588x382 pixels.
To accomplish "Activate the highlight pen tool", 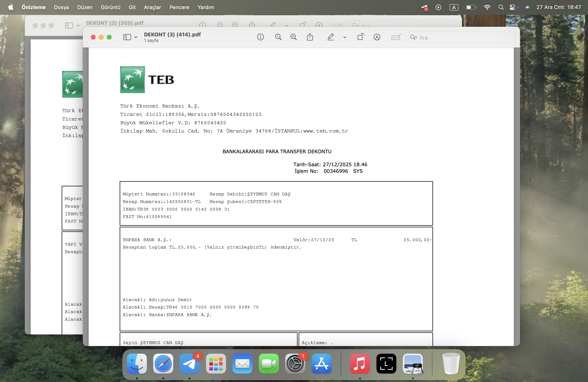I will [x=331, y=37].
